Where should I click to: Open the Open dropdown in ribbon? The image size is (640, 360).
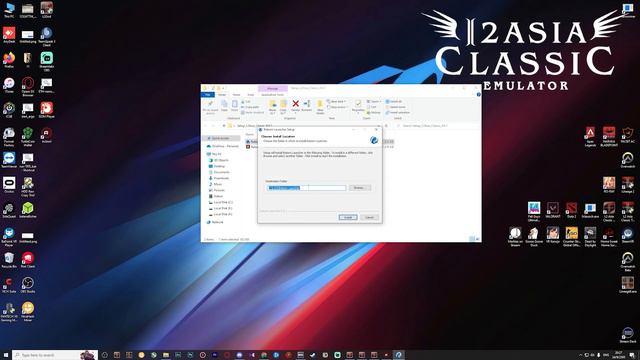[373, 102]
